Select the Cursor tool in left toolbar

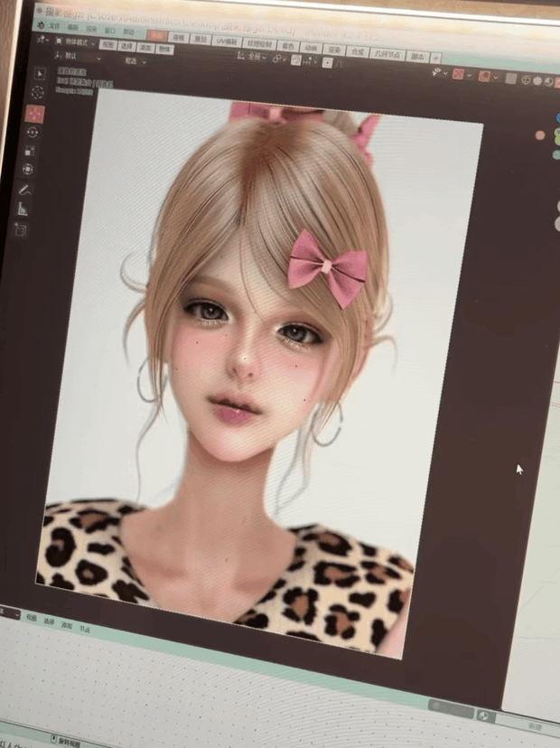point(37,92)
